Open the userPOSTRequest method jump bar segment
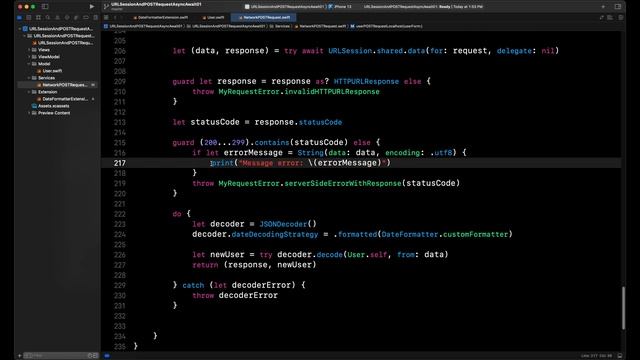Viewport: 640px width, 360px height. point(386,26)
